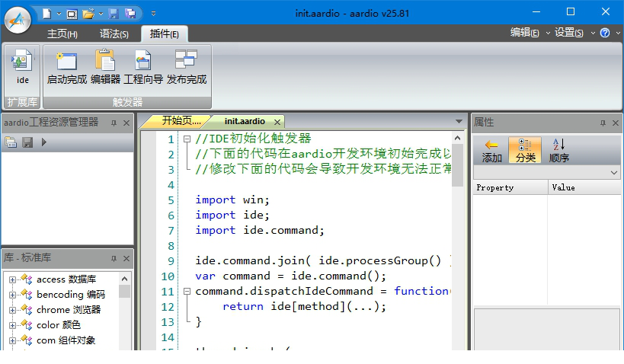624x364 pixels.
Task: Select the com 组件对象 library item
Action: coord(66,340)
